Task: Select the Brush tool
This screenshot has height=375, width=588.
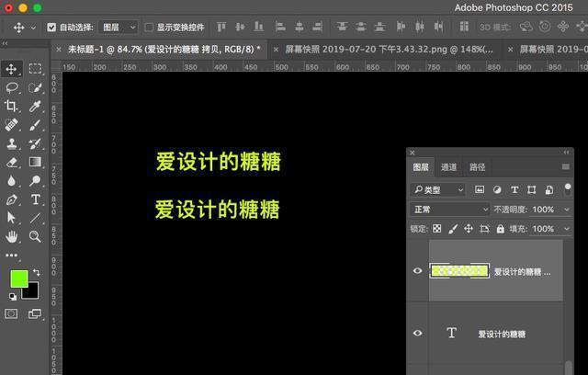Action: (x=35, y=124)
